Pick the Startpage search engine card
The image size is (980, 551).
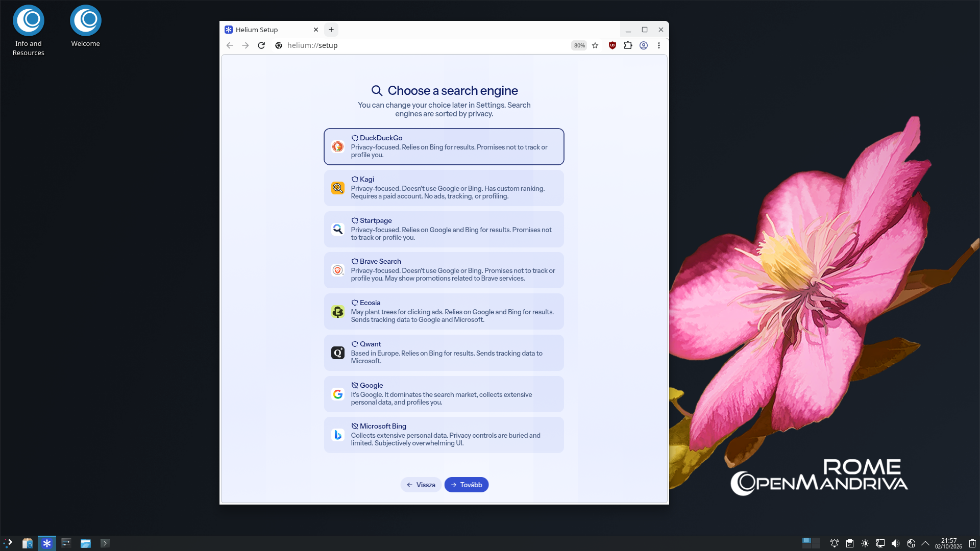(444, 229)
